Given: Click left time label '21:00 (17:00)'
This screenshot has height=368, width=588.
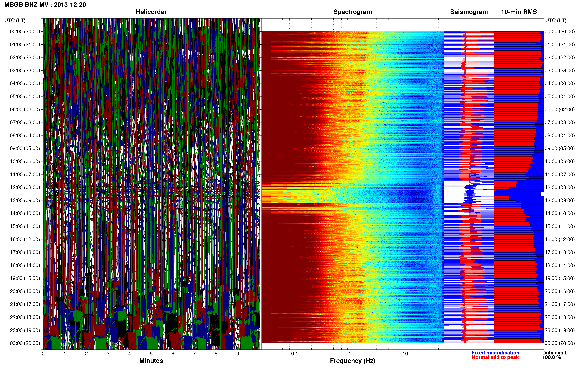Looking at the screenshot, I should (x=25, y=304).
